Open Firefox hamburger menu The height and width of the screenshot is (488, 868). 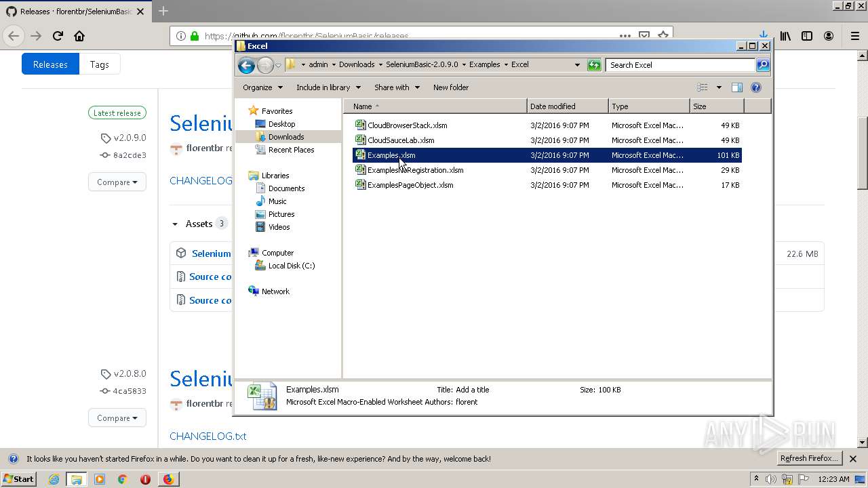[854, 36]
